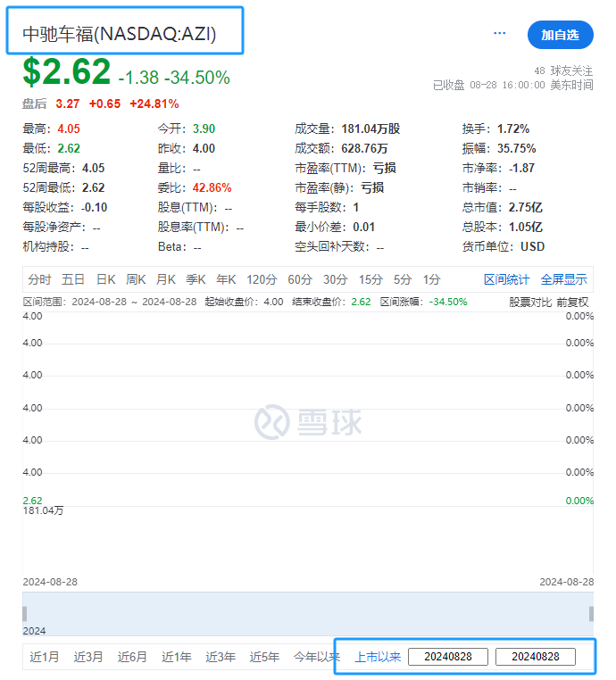Click the 货币单位 USD entry
The width and height of the screenshot is (616, 680).
click(x=504, y=247)
